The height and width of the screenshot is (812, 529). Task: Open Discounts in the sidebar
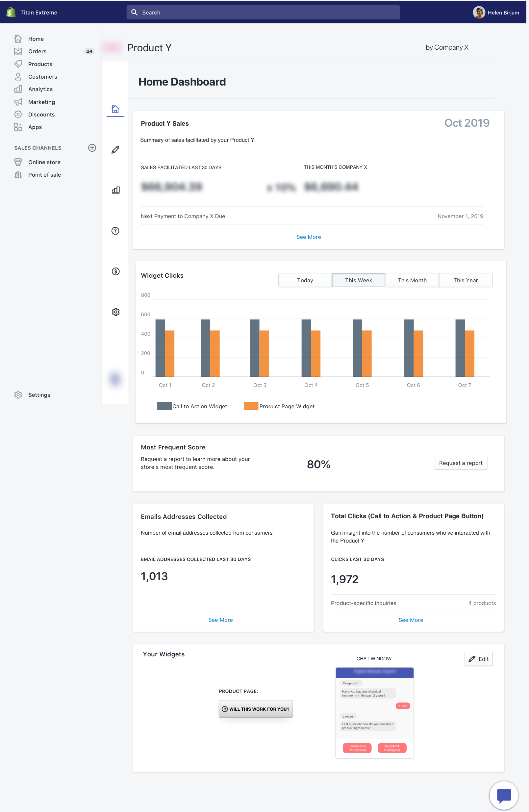tap(35, 114)
